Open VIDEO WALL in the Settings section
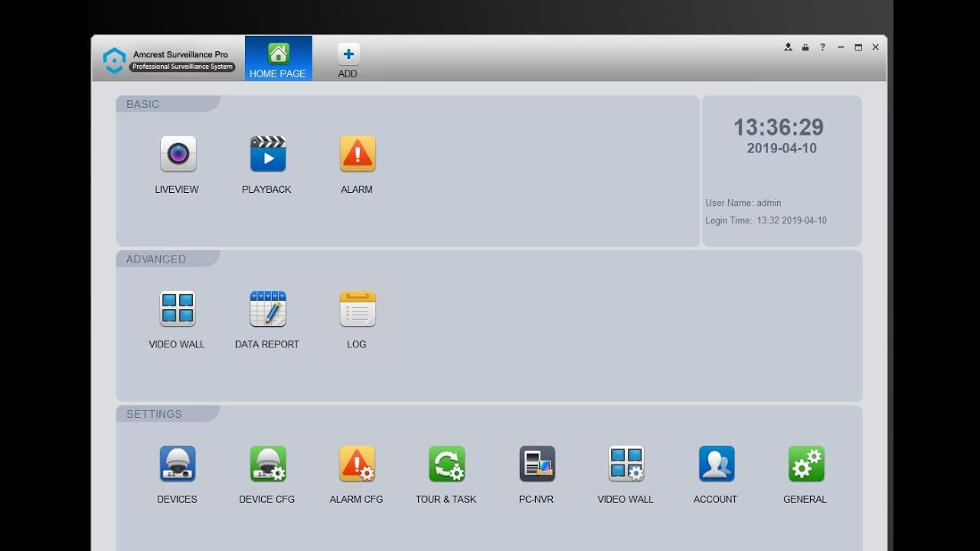980x551 pixels. (626, 464)
